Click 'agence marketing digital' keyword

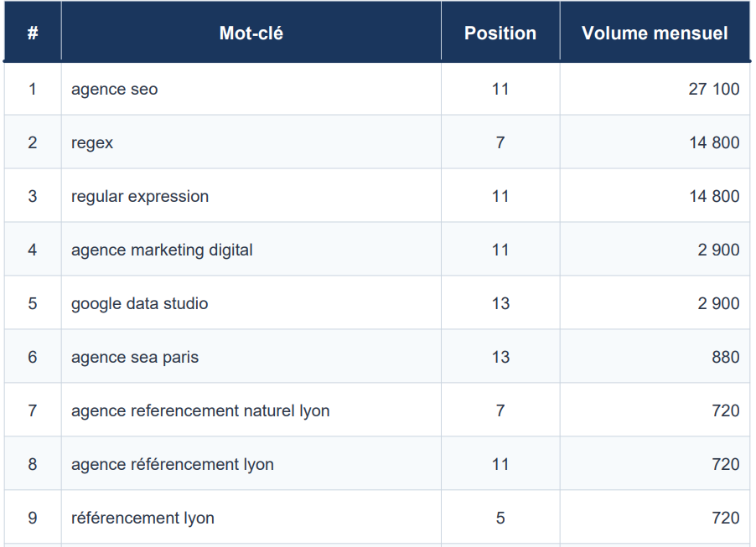162,250
